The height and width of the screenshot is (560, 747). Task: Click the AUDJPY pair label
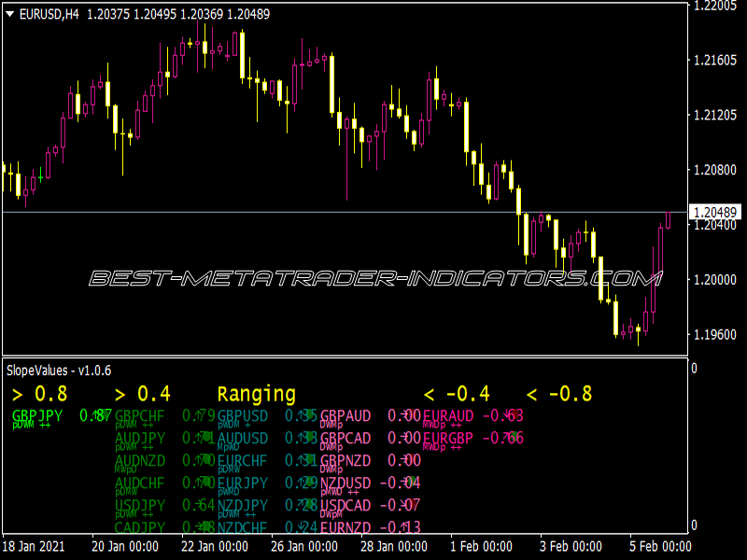tap(139, 438)
